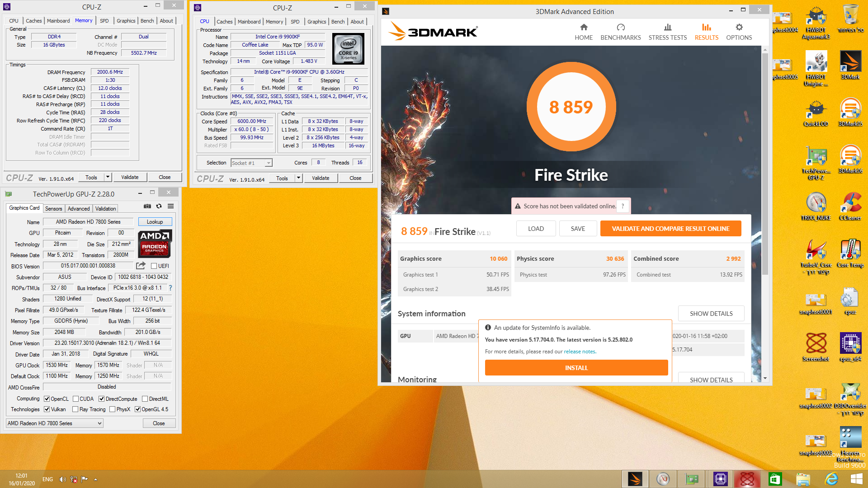Expand Tools dropdown arrow in CPU-Z CPU window
This screenshot has width=868, height=488.
[x=298, y=178]
